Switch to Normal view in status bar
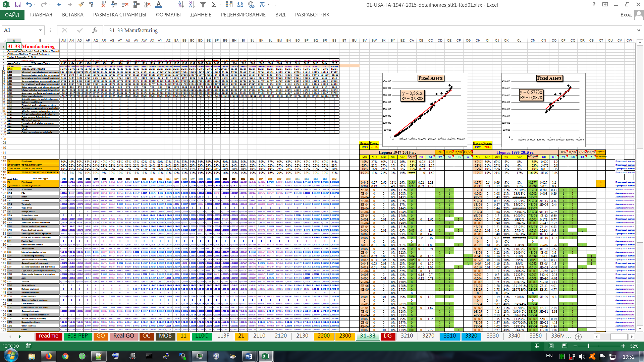 [x=537, y=346]
